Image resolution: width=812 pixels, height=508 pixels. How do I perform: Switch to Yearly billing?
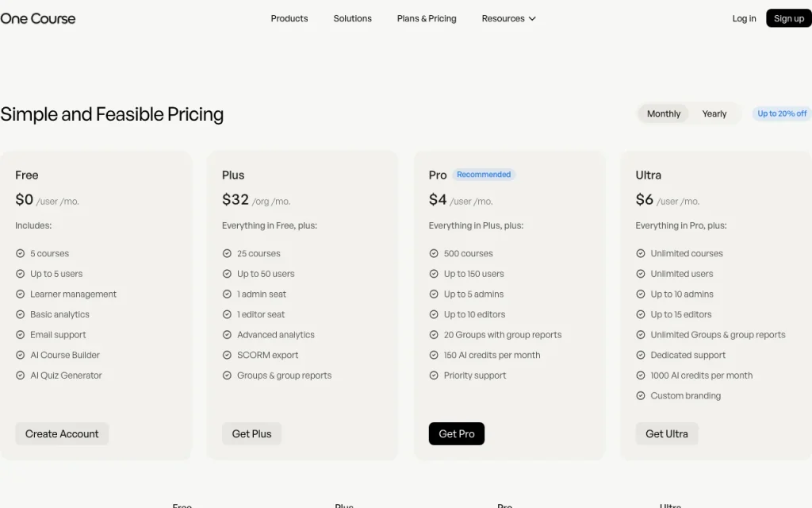pyautogui.click(x=714, y=114)
